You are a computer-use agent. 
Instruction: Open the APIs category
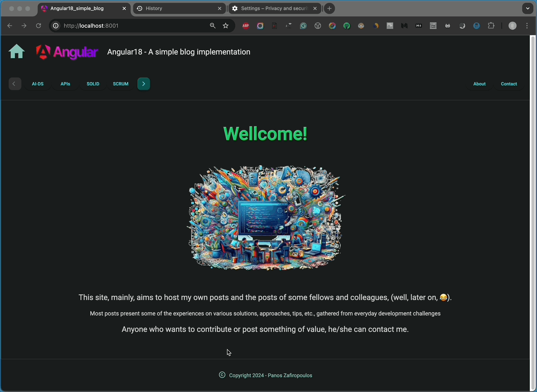pos(65,84)
